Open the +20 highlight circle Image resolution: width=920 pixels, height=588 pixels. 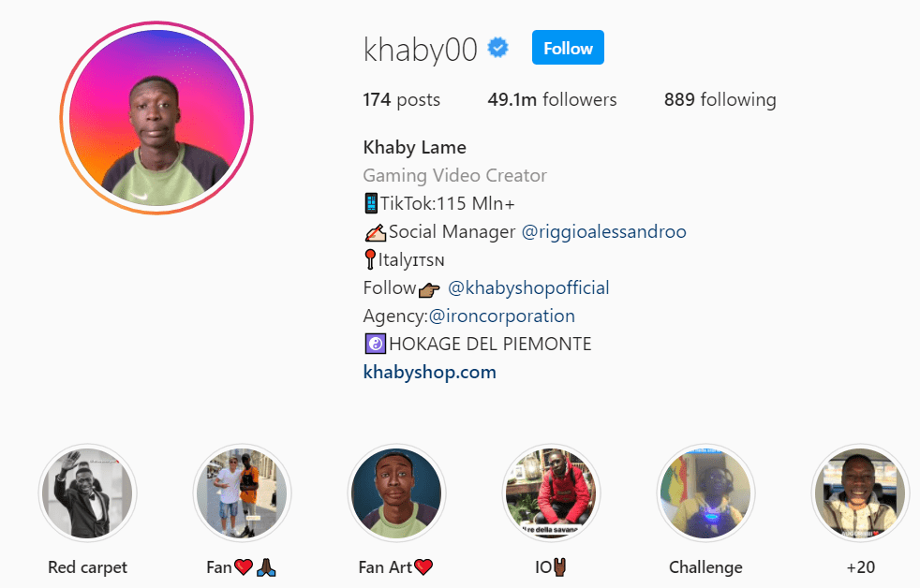pyautogui.click(x=860, y=493)
